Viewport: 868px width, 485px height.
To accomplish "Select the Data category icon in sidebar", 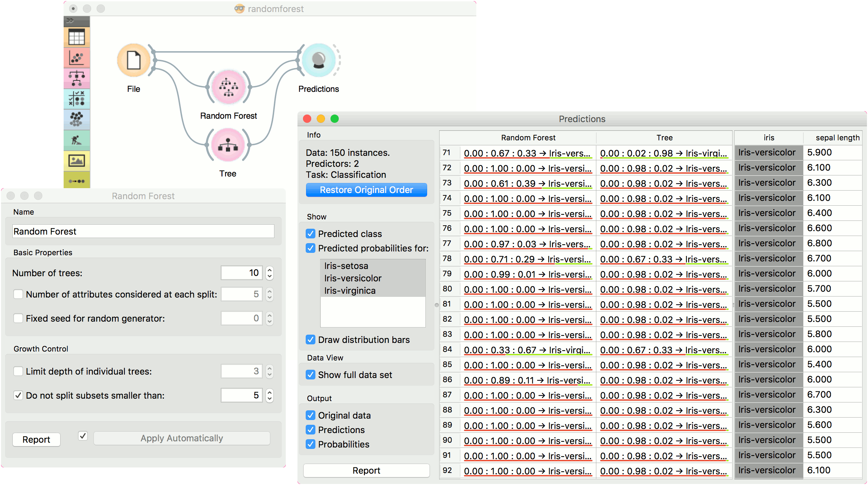I will pyautogui.click(x=76, y=37).
